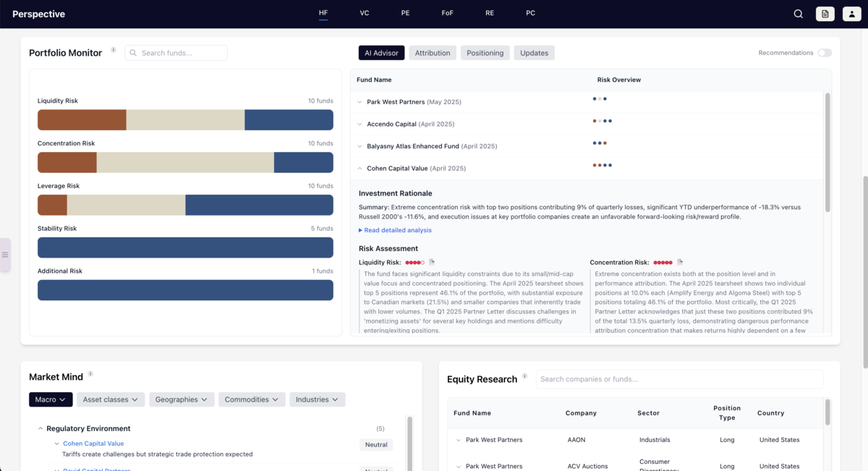Enable the Recommendations toggle
The width and height of the screenshot is (868, 471).
[x=823, y=53]
